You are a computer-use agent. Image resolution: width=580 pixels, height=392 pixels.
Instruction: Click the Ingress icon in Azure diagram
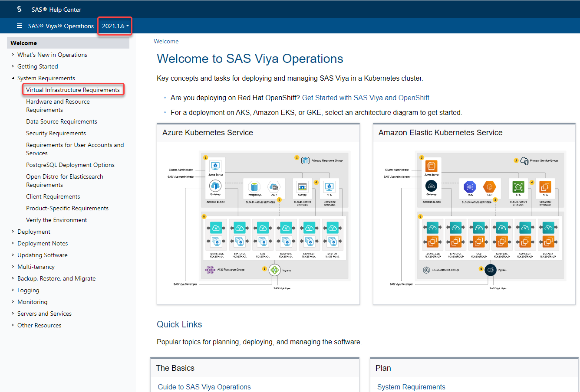point(274,270)
